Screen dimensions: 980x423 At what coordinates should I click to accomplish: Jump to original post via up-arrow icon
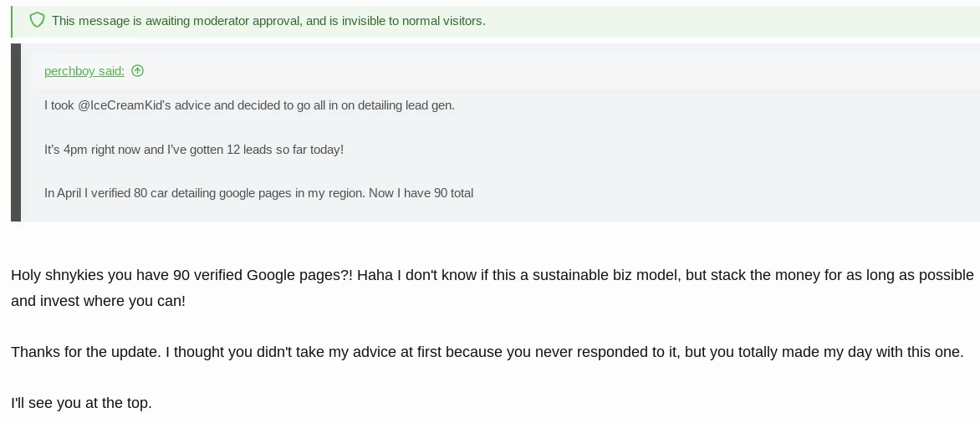pyautogui.click(x=137, y=71)
